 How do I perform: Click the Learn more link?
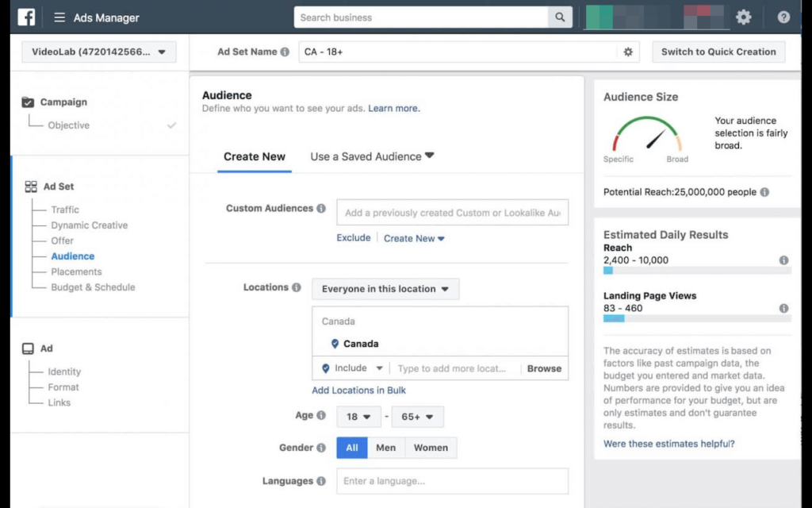coord(394,108)
